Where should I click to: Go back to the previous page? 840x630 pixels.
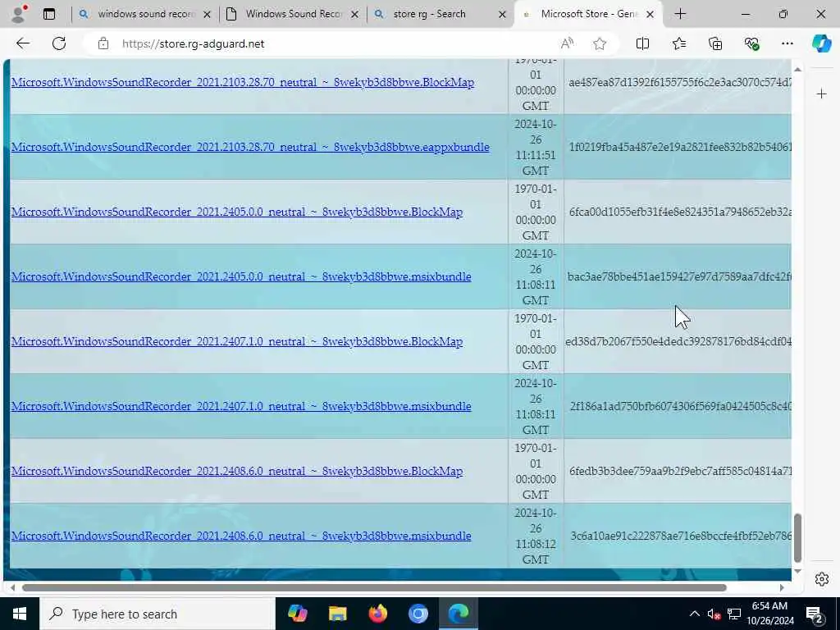point(22,43)
